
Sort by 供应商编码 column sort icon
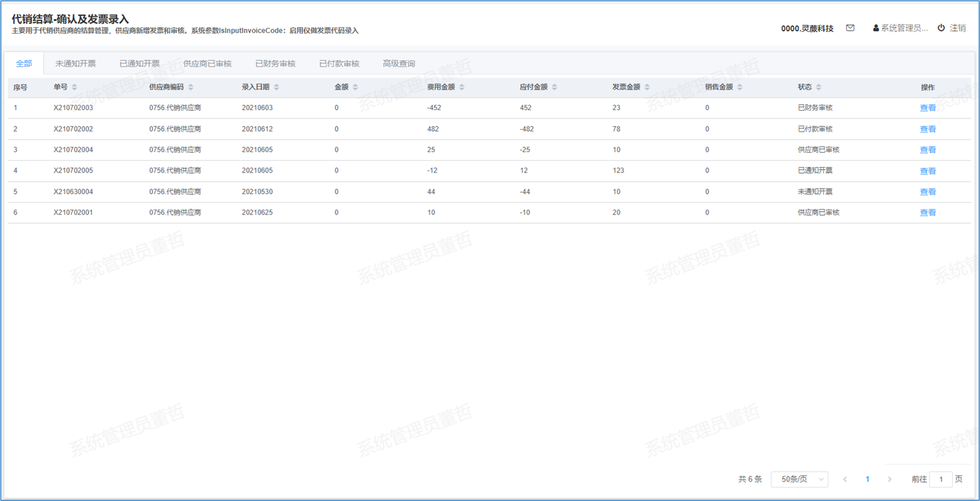point(191,87)
